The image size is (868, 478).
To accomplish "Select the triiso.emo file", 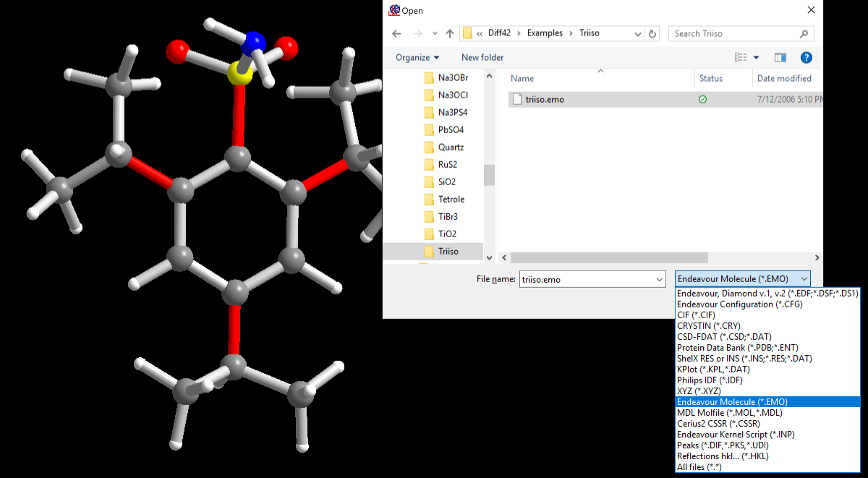I will point(545,100).
